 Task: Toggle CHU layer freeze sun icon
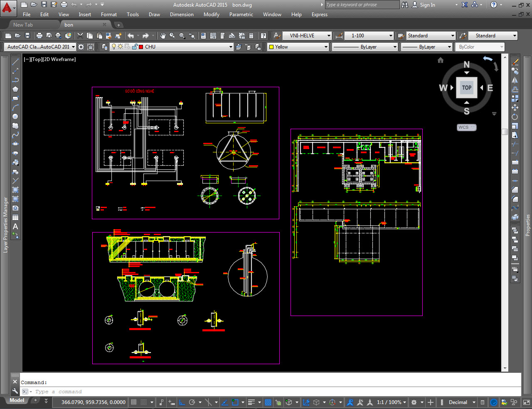tap(121, 47)
